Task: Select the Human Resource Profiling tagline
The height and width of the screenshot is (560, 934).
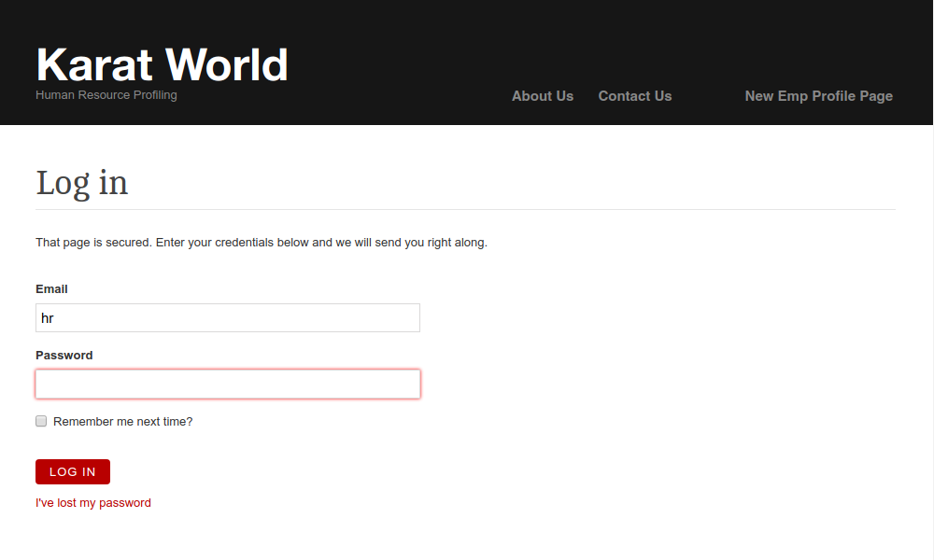Action: tap(106, 94)
